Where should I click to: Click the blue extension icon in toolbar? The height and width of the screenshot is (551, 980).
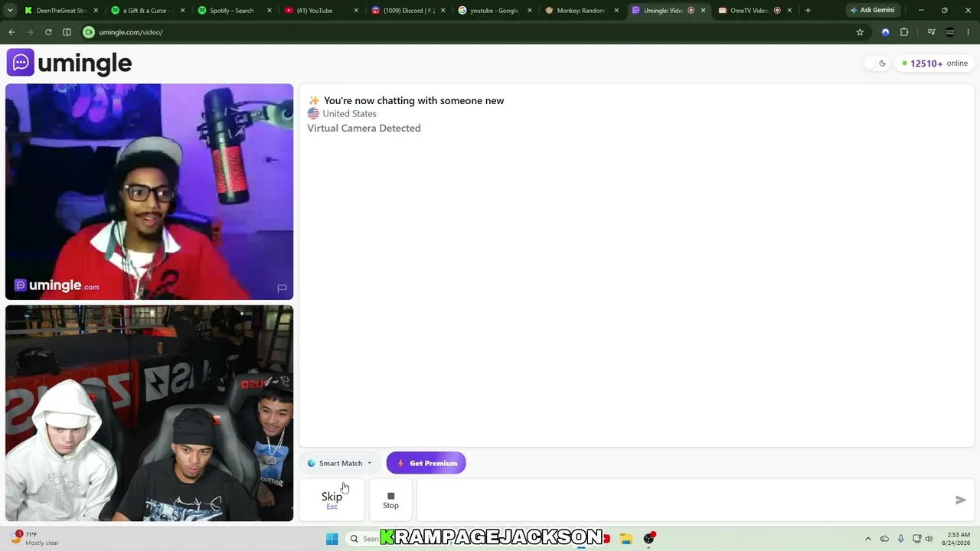pyautogui.click(x=886, y=32)
